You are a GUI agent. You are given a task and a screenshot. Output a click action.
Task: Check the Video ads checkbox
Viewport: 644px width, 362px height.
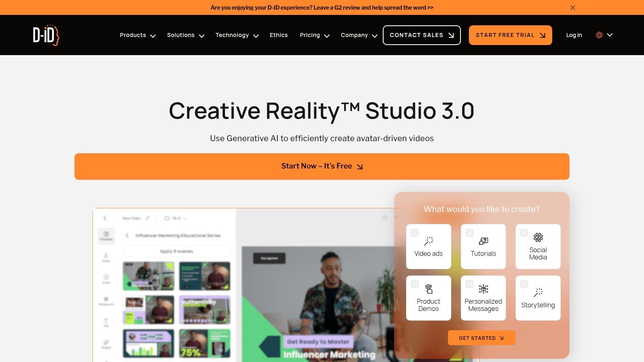point(415,232)
